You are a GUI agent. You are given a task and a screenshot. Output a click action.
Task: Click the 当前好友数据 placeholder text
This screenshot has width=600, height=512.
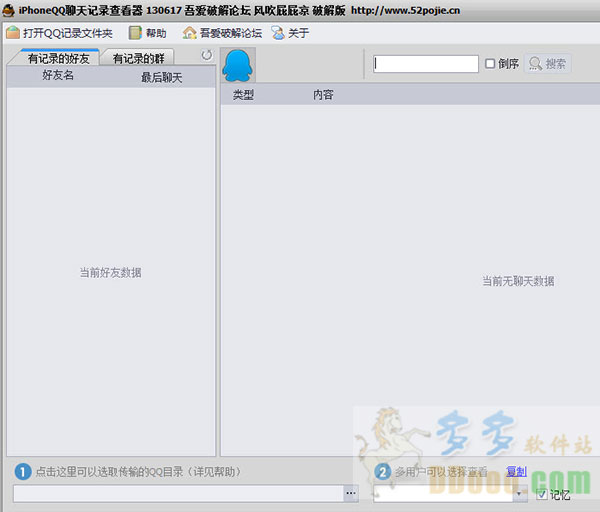tap(110, 272)
